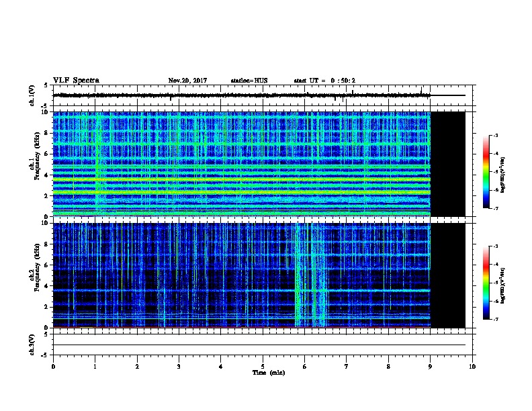Click the ch.1 voltage waveform trace
This screenshot has height=411, width=532.
(242, 95)
